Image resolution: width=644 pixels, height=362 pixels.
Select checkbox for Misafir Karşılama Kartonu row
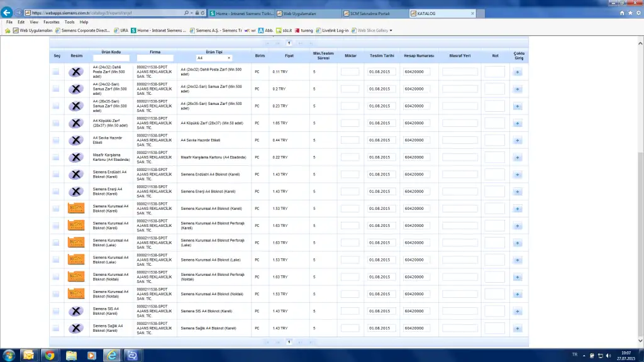click(x=56, y=158)
